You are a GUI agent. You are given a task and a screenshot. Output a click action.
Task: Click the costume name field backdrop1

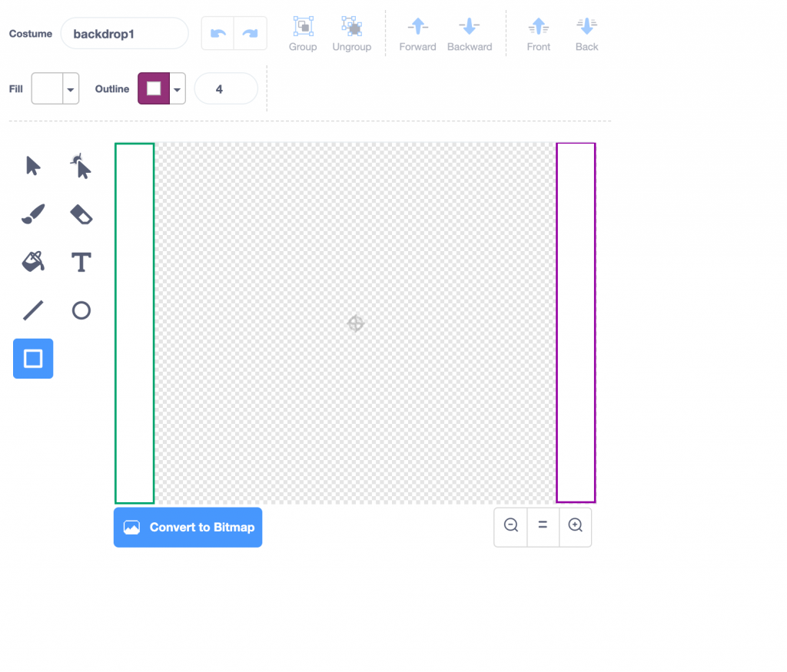pyautogui.click(x=125, y=34)
